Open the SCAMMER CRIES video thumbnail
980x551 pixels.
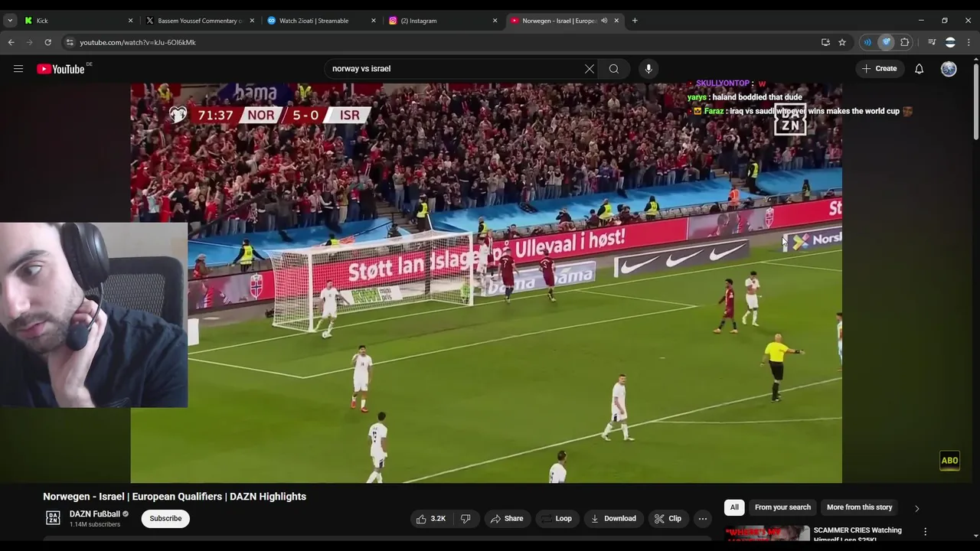click(766, 533)
